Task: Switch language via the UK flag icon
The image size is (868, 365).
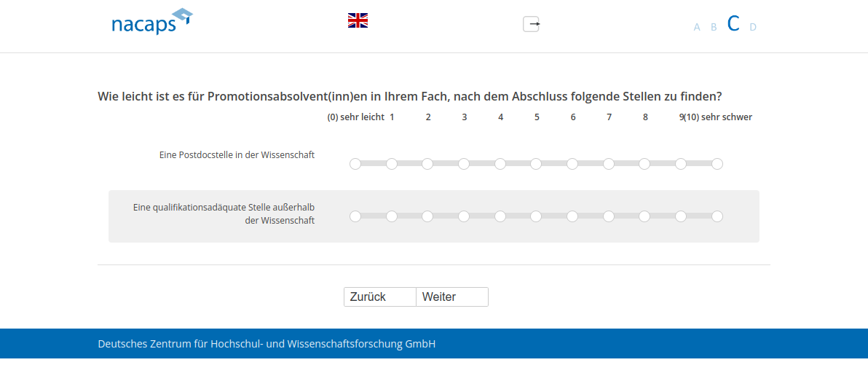Action: [358, 20]
